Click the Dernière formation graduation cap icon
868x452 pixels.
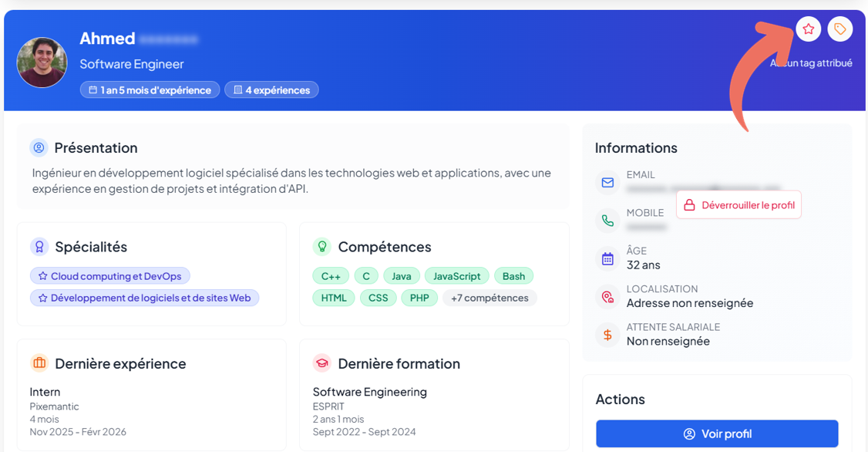pos(322,363)
